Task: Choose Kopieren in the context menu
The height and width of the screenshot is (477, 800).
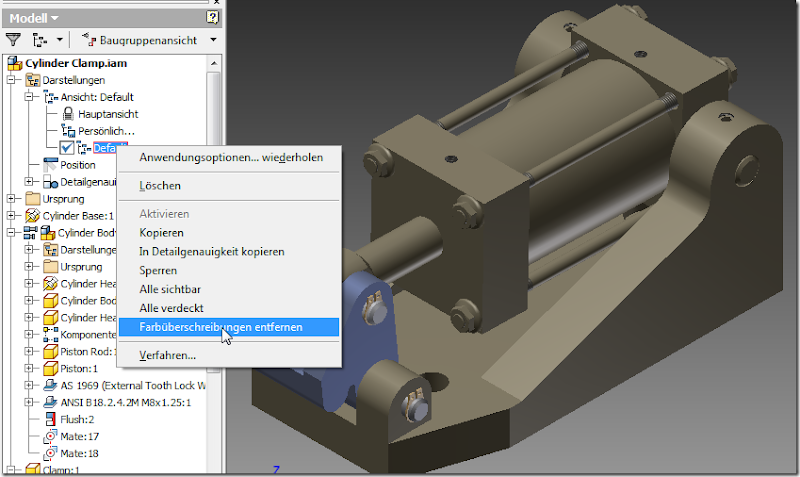Action: tap(163, 232)
